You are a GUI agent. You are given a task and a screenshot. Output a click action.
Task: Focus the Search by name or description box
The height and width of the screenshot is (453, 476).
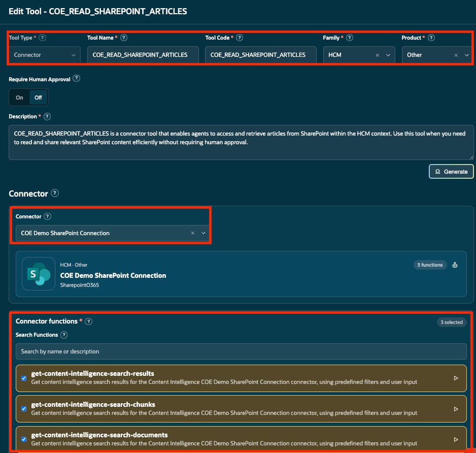[241, 351]
